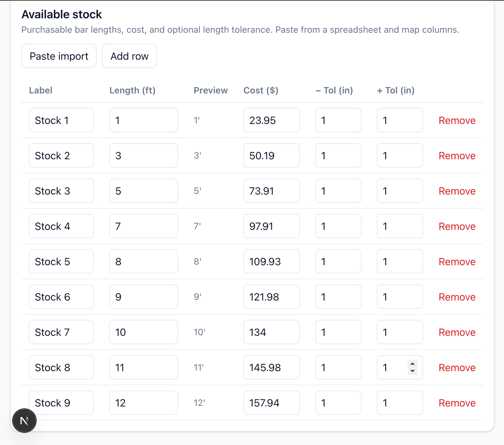The height and width of the screenshot is (445, 504).
Task: Select the 145.98 cost field
Action: click(272, 367)
